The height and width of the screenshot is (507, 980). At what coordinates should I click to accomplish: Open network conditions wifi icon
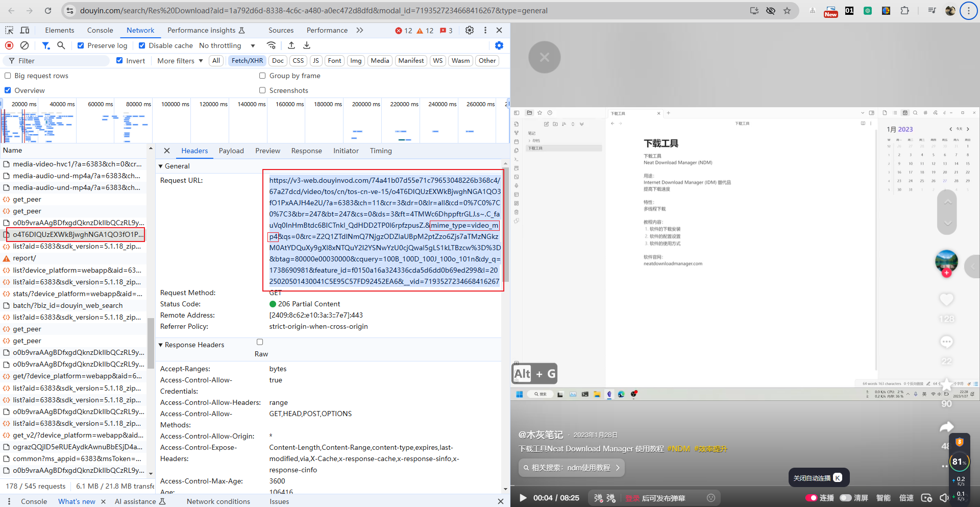272,45
